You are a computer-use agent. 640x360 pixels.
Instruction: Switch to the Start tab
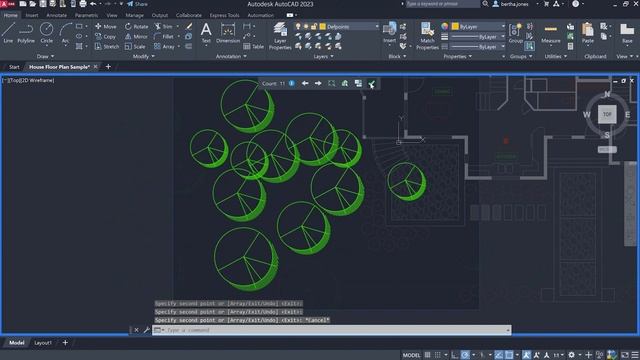pos(14,67)
